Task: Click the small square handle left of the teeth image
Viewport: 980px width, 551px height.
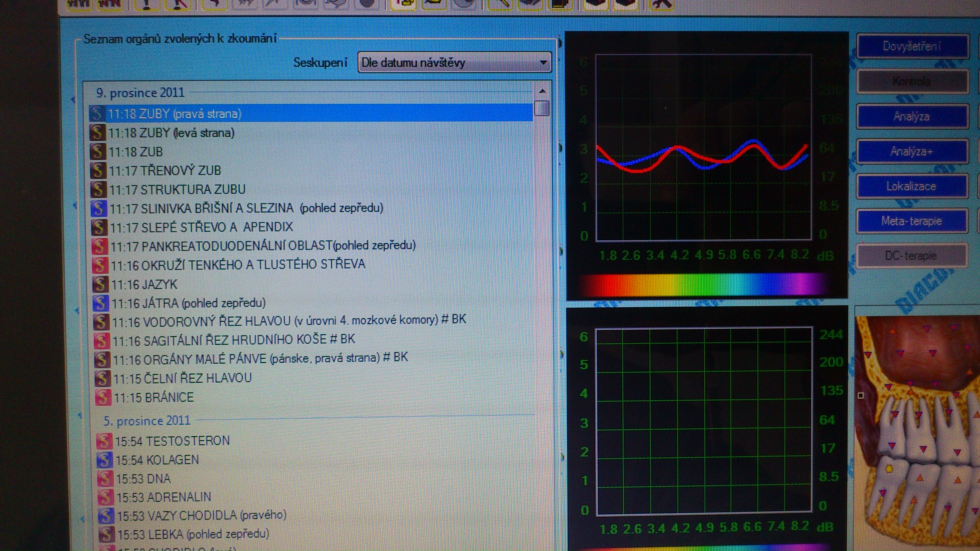Action: (x=861, y=396)
